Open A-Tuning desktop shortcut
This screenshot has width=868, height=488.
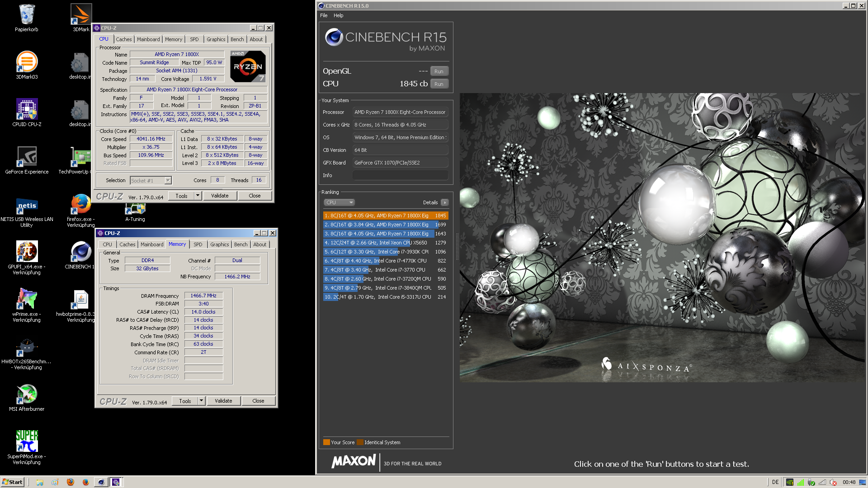pos(135,213)
